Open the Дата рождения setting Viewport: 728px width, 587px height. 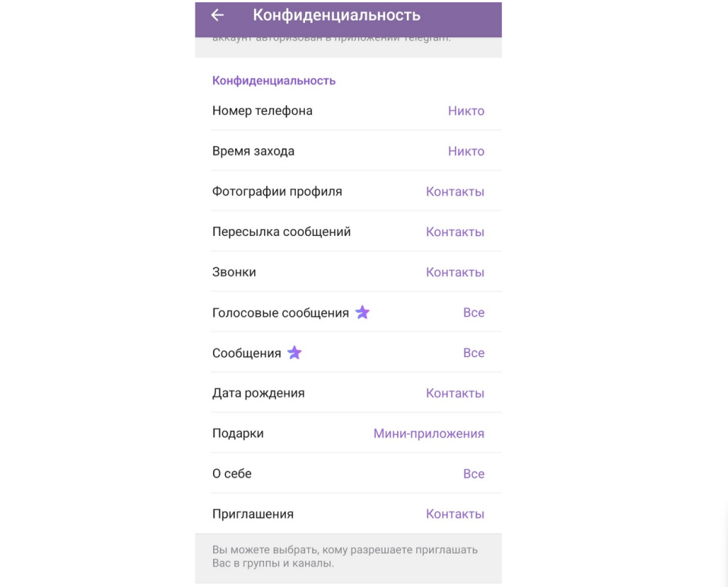348,393
